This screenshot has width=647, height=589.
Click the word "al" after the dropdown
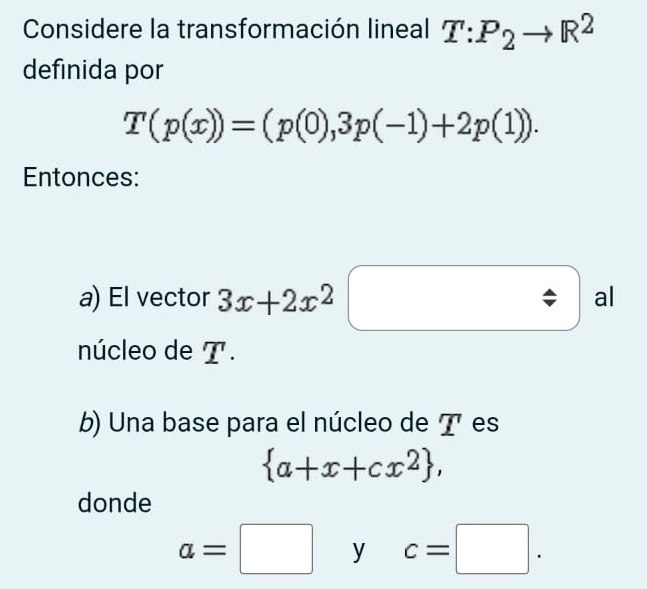tap(605, 297)
